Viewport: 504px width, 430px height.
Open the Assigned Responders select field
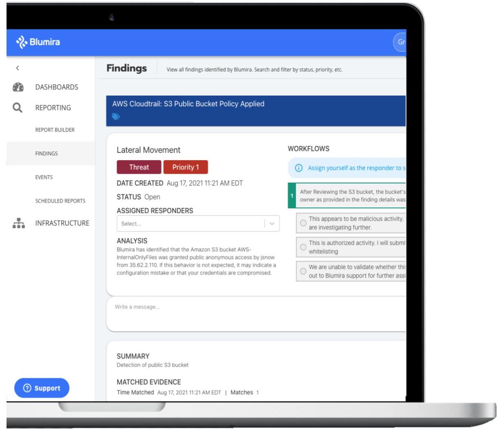click(198, 223)
